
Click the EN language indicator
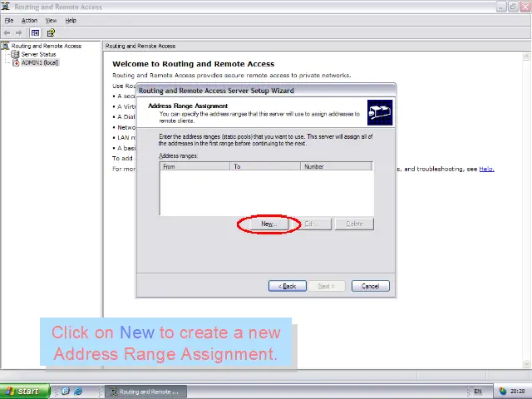[x=478, y=392]
